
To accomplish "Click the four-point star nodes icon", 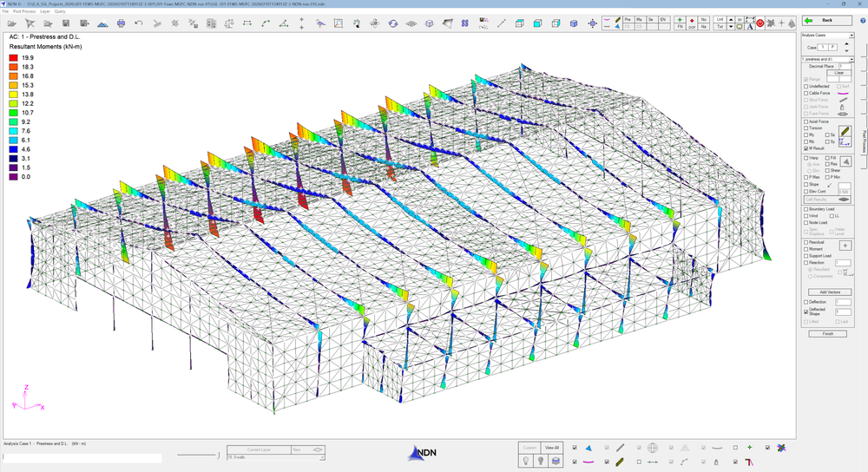I will [302, 23].
